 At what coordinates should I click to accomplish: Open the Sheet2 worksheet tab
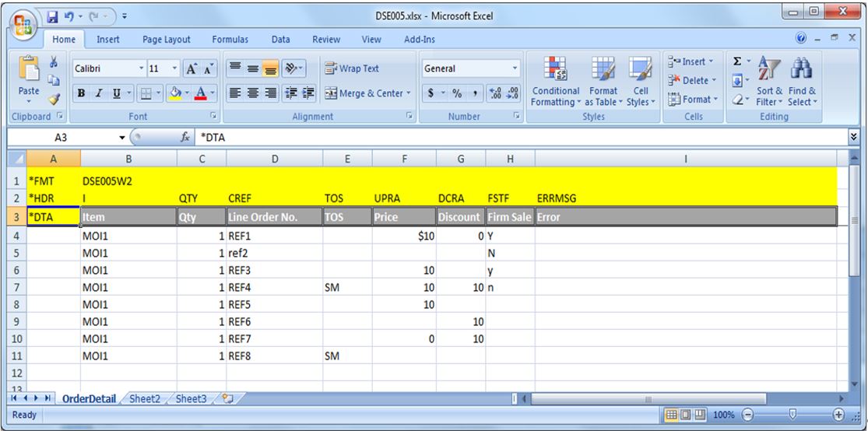point(145,399)
